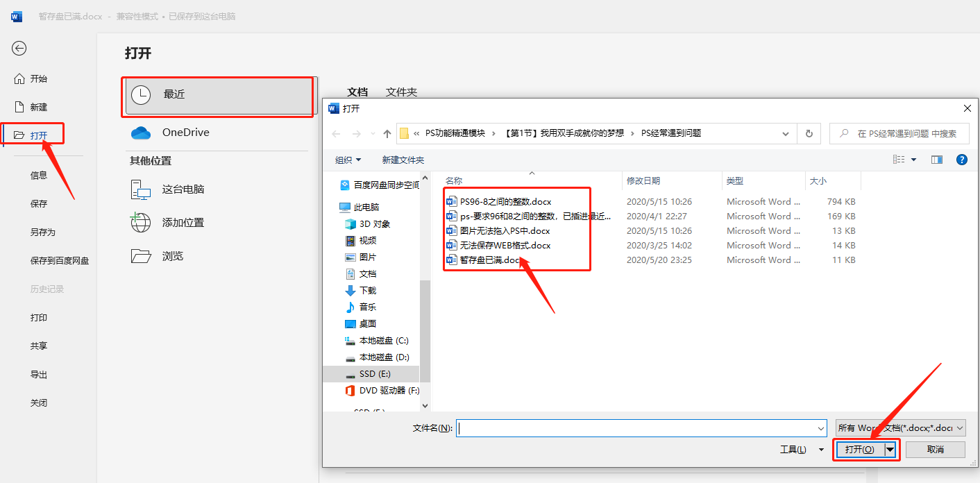The width and height of the screenshot is (980, 483).
Task: Select 保存到百度网盘 option
Action: pyautogui.click(x=60, y=261)
